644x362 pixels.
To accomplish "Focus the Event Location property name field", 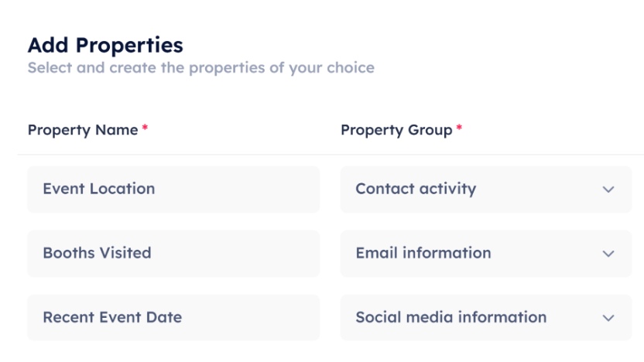I will click(173, 190).
